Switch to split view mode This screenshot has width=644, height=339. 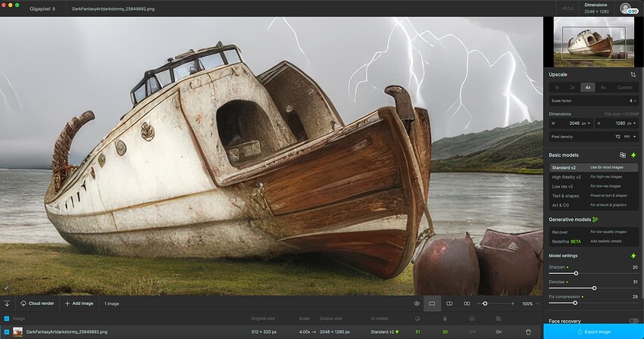click(449, 303)
